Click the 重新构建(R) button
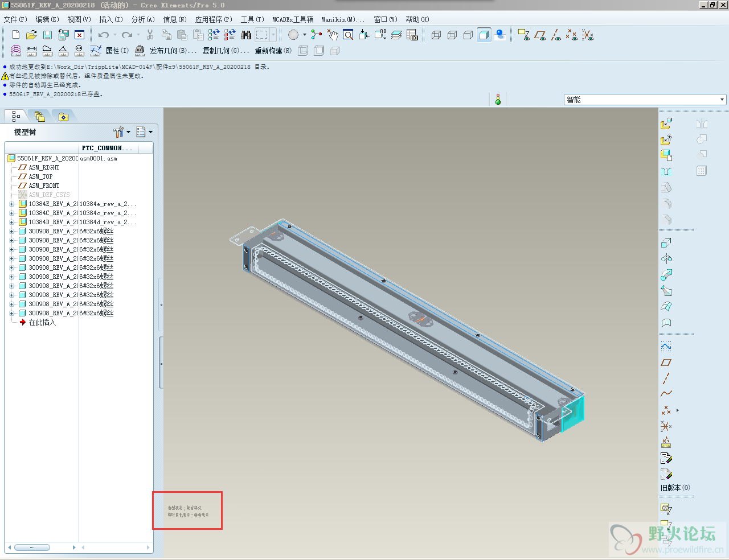The width and height of the screenshot is (729, 560). coord(273,51)
